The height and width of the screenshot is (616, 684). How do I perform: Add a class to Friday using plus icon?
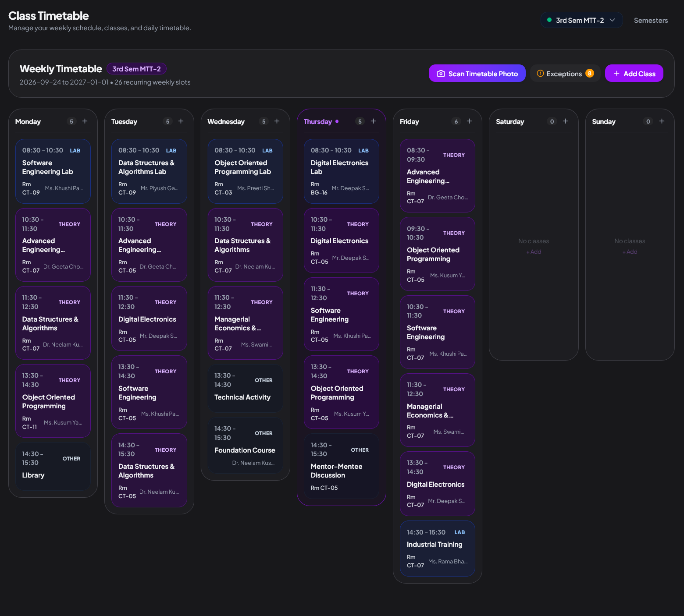[470, 121]
